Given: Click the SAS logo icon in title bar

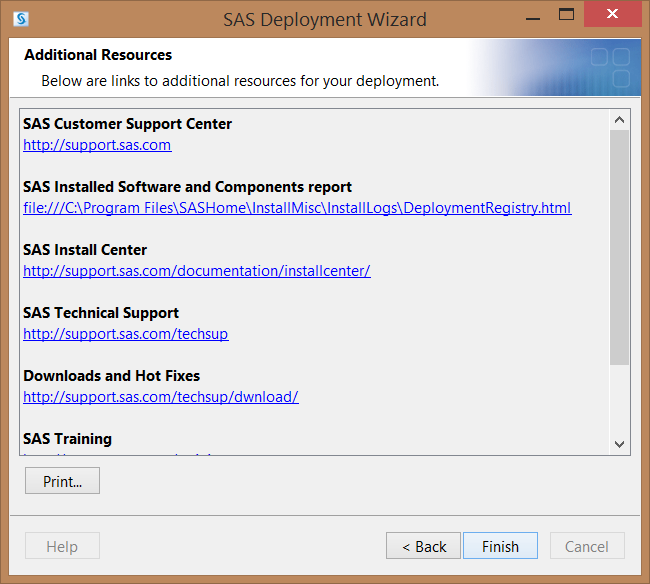Looking at the screenshot, I should tap(21, 19).
